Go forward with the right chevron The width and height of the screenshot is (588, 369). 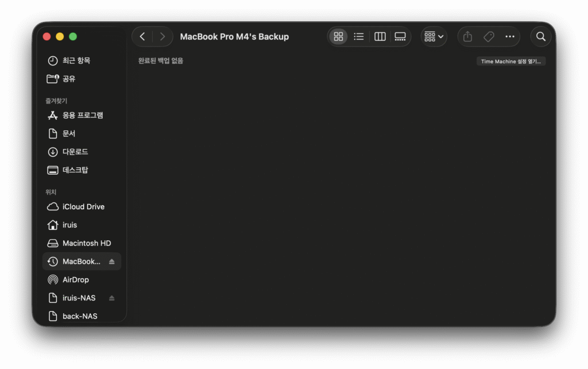pos(163,37)
